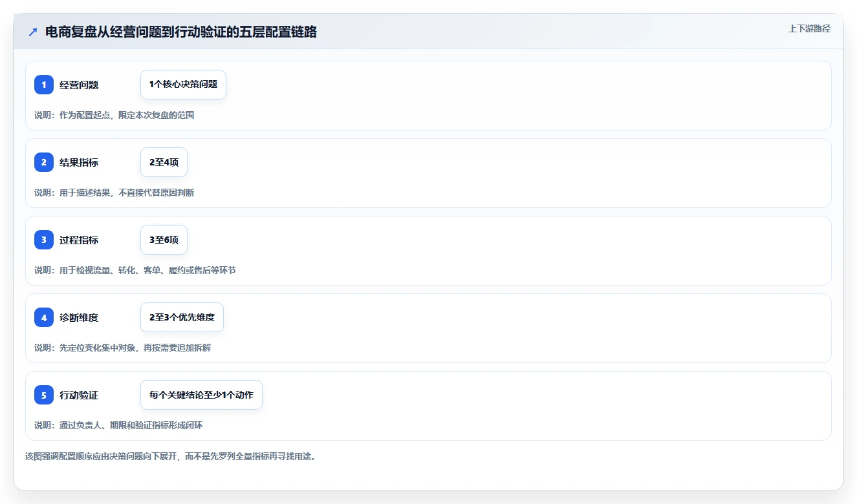Viewport: 857px width, 504px height.
Task: Click the 行动验证 layer label
Action: point(79,395)
